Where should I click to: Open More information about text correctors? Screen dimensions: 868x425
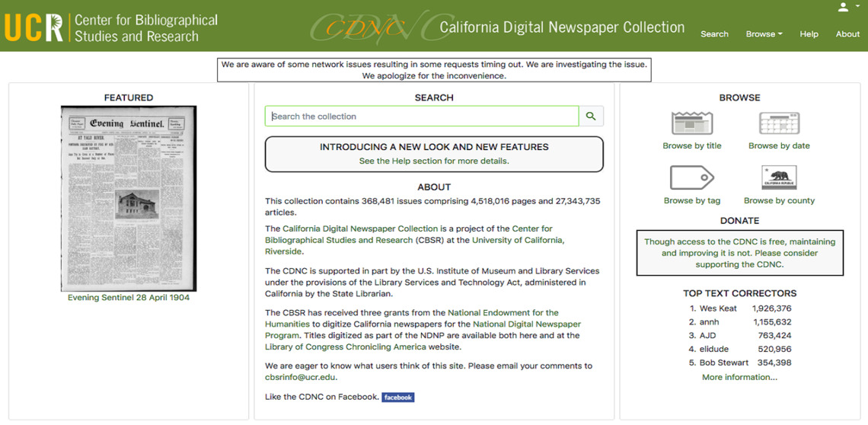click(x=739, y=377)
